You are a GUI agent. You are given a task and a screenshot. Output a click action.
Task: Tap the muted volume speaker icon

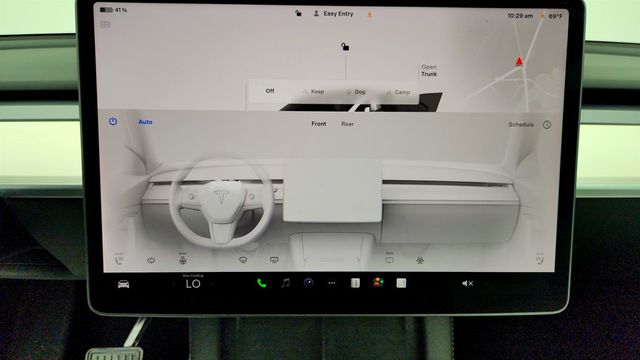(x=467, y=283)
